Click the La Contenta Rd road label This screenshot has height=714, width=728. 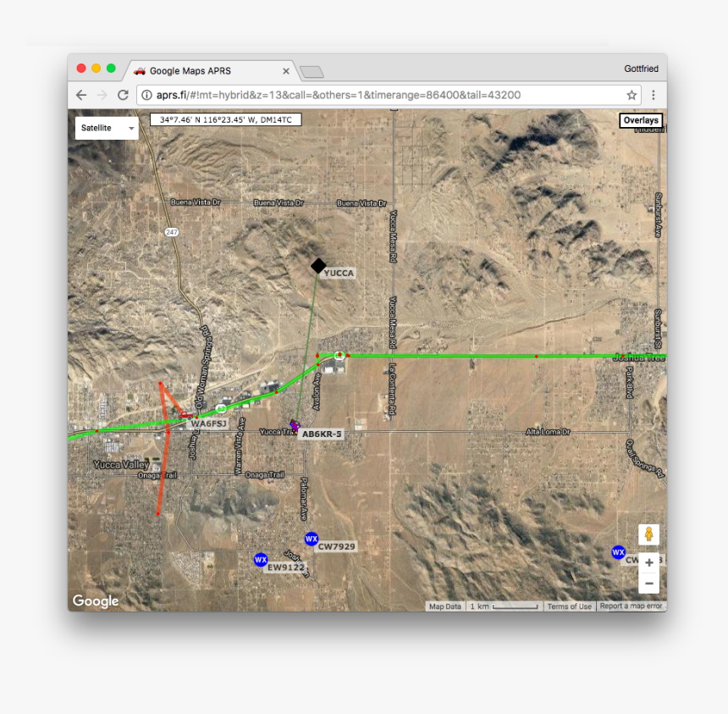point(393,389)
